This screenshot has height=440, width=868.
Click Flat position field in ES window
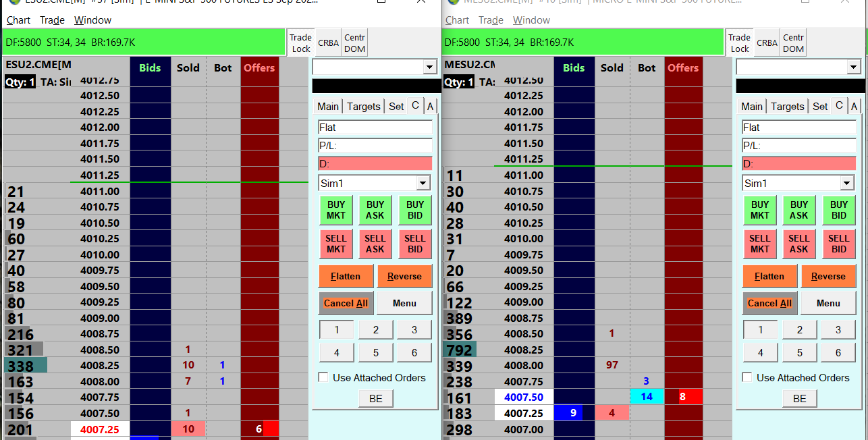(375, 127)
